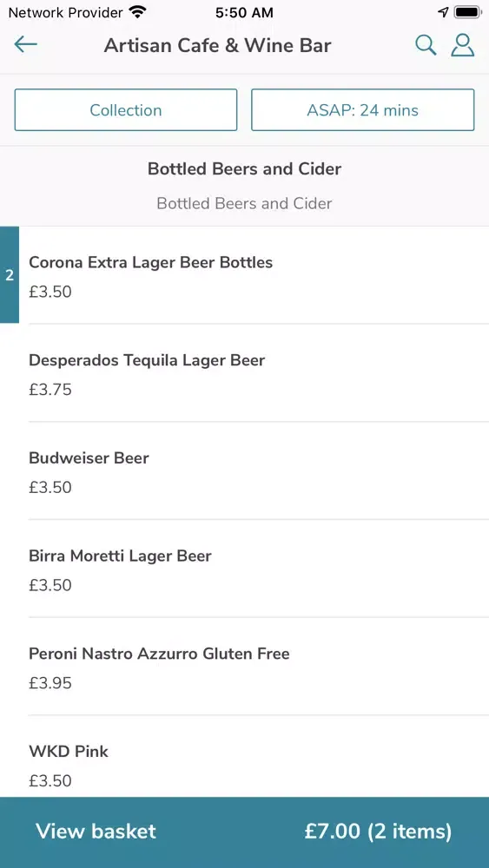Open search with the magnifier icon

[426, 45]
